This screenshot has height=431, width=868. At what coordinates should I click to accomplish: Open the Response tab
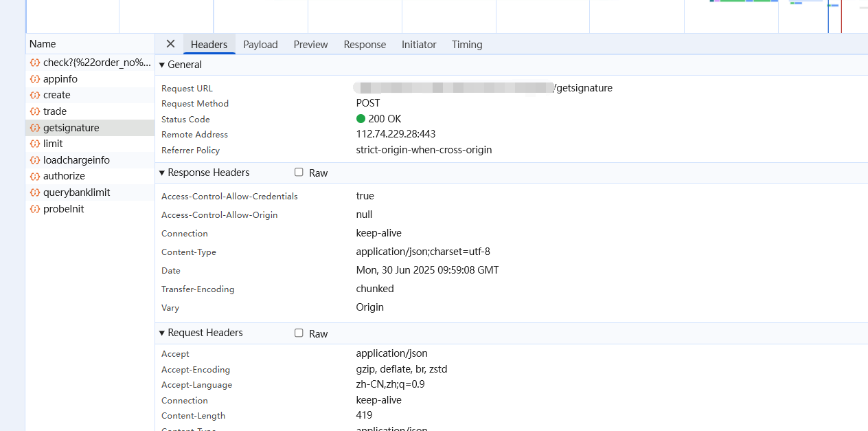(x=365, y=45)
